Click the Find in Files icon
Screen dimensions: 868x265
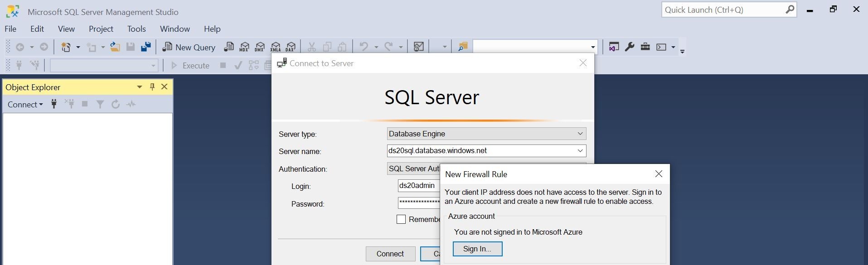462,47
